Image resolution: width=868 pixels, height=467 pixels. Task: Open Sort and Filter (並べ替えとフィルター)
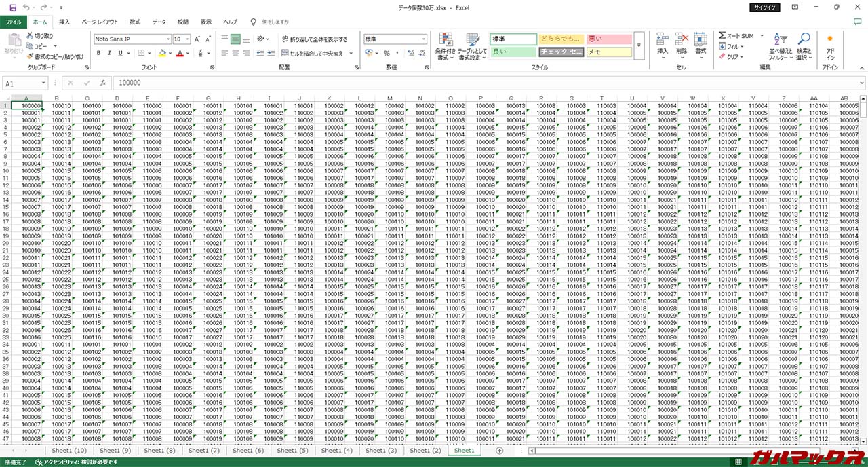pyautogui.click(x=781, y=47)
